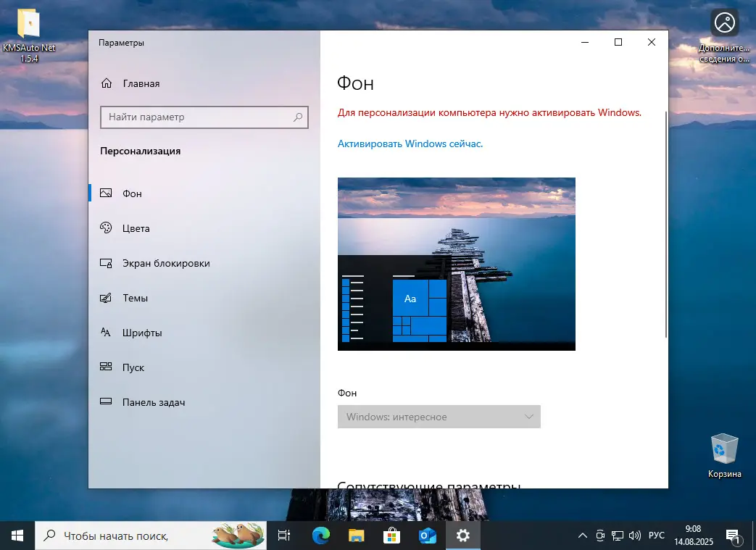
Task: Open the Windows: интересное background dropdown
Action: pyautogui.click(x=439, y=417)
